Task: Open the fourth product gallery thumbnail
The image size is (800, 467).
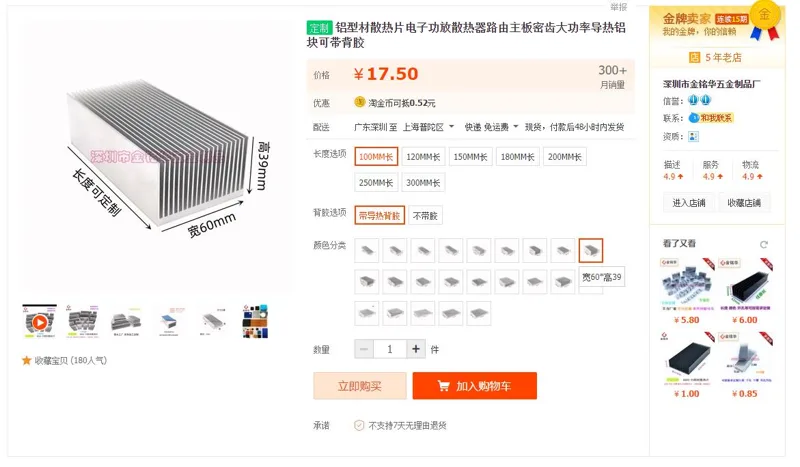Action: pos(169,322)
